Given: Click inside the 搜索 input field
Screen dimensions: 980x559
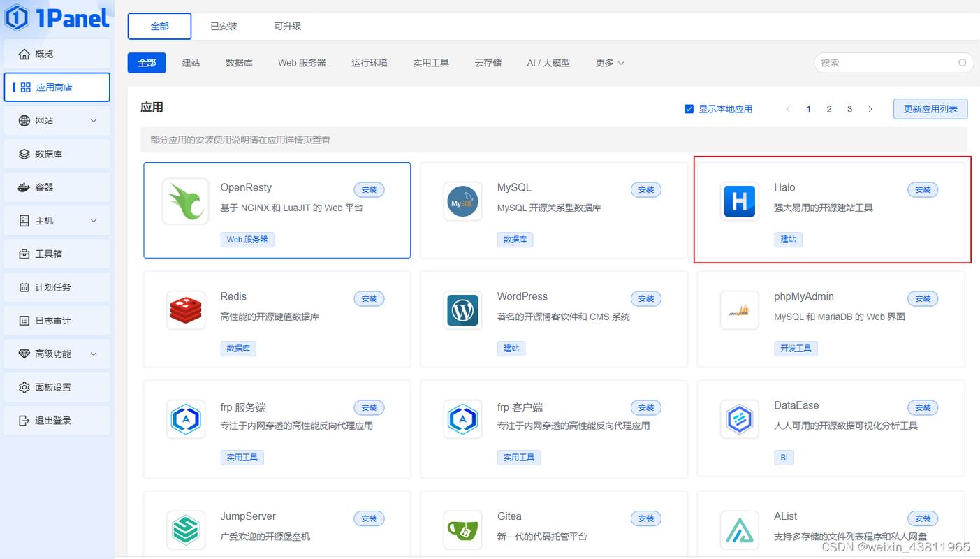Looking at the screenshot, I should (x=887, y=62).
